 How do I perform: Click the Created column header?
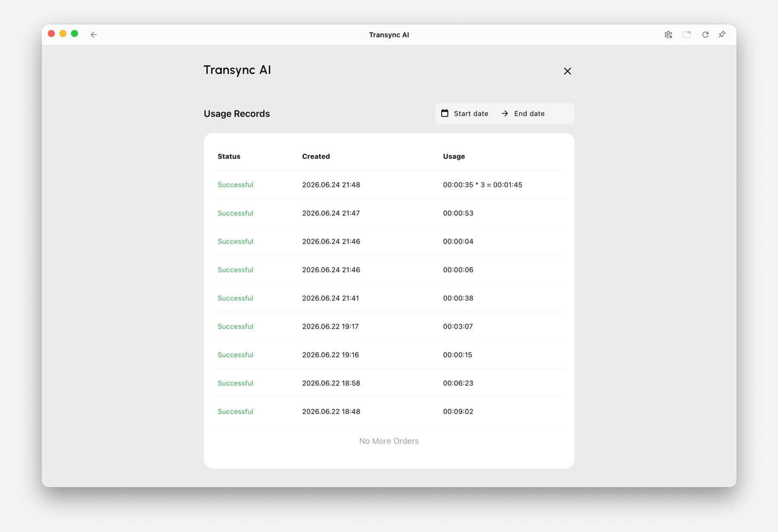pyautogui.click(x=316, y=156)
